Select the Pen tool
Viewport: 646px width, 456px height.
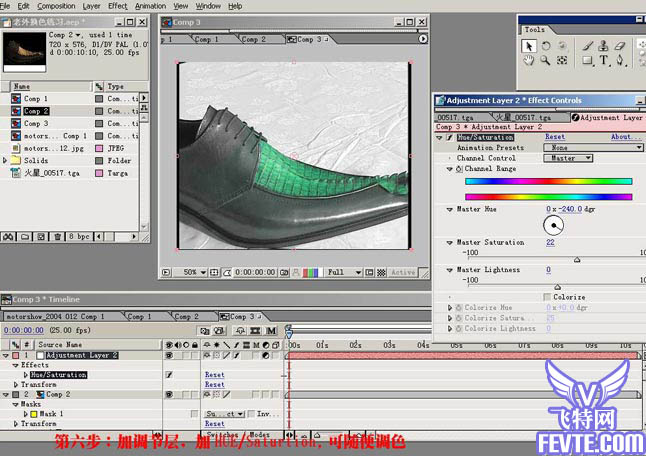click(x=620, y=61)
